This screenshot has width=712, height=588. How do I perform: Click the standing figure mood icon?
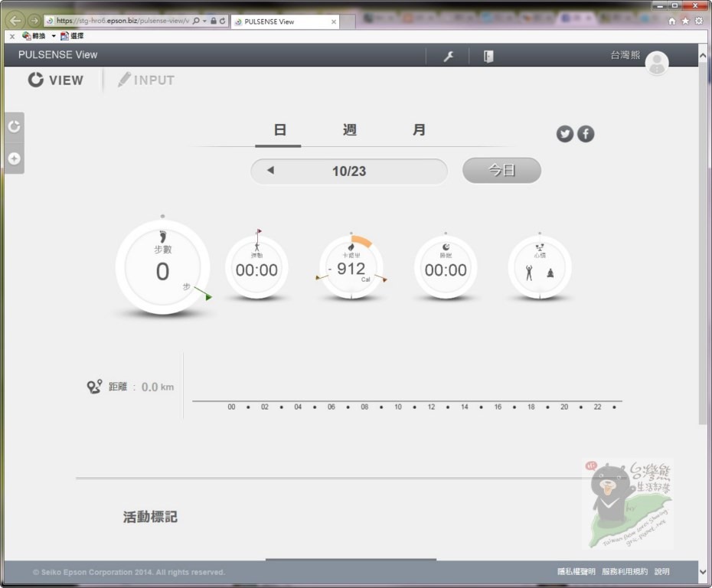click(529, 273)
